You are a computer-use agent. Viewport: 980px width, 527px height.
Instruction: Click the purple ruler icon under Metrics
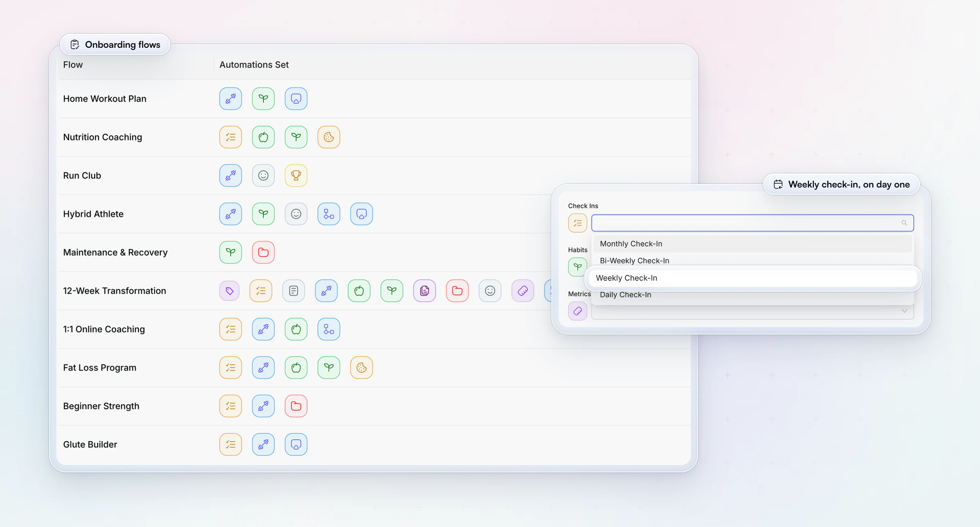pyautogui.click(x=577, y=311)
